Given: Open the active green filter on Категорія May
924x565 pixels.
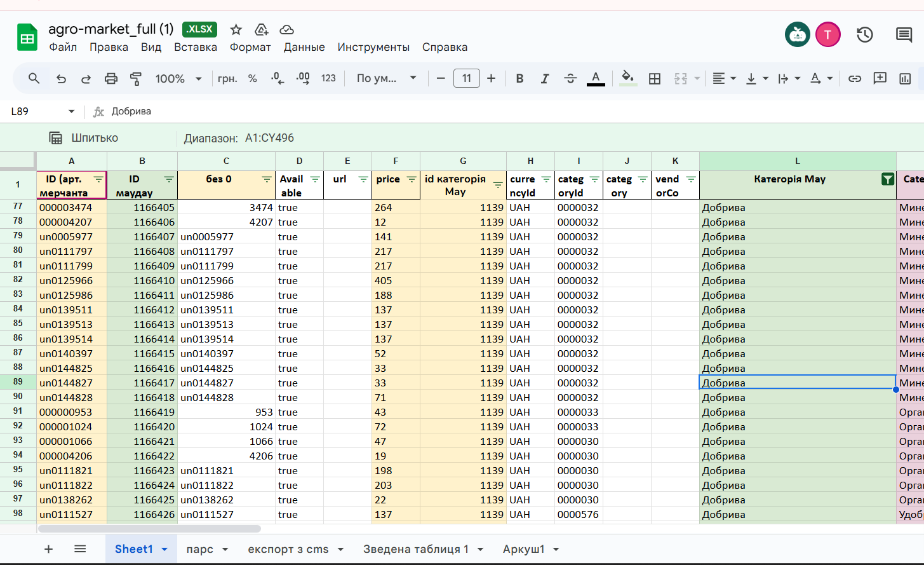Looking at the screenshot, I should click(x=888, y=179).
